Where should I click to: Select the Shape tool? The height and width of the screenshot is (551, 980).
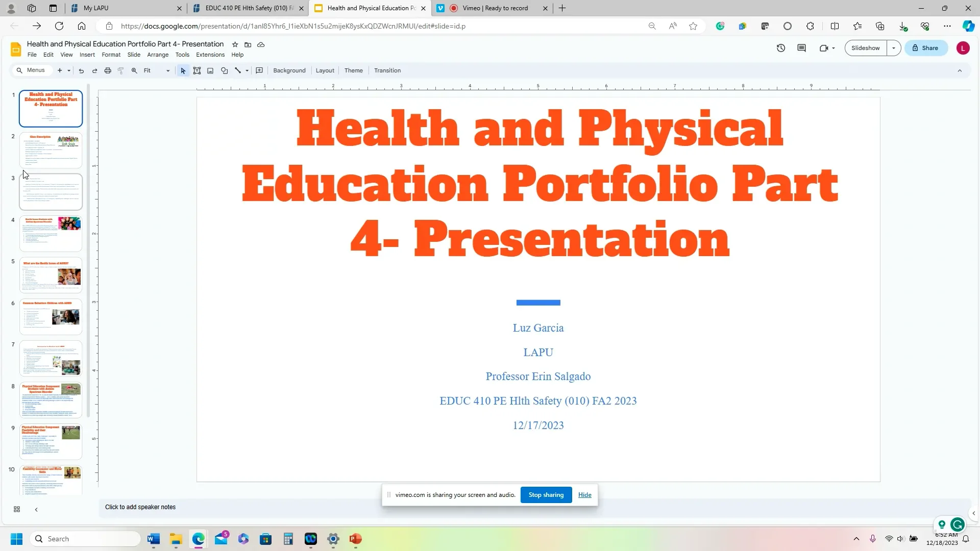click(224, 70)
